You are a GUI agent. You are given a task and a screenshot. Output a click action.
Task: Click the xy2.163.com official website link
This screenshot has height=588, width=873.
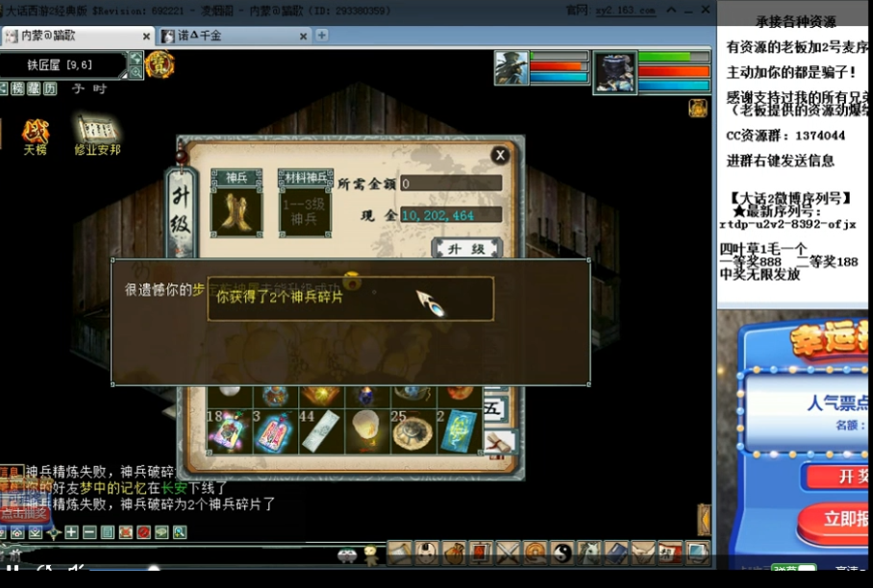click(x=627, y=11)
